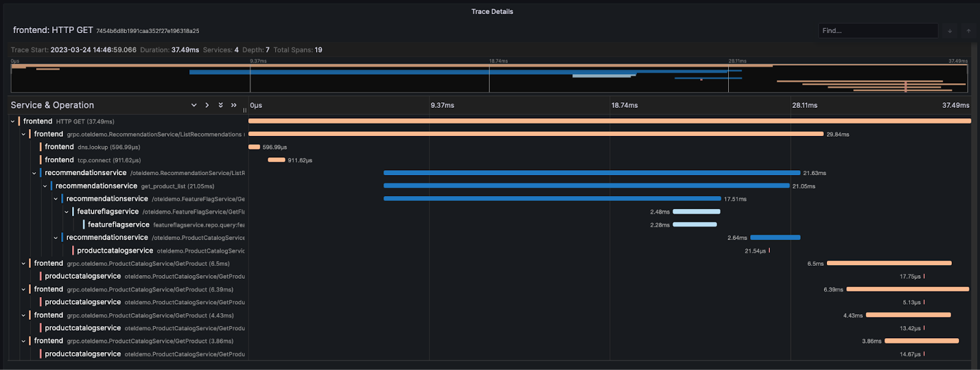This screenshot has width=980, height=370.
Task: Click the expand all double-down chevron
Action: tap(221, 105)
